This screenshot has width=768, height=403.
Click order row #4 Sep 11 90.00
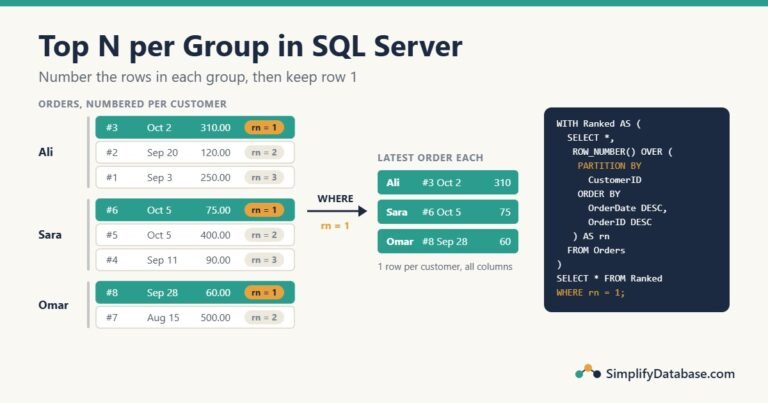point(195,260)
